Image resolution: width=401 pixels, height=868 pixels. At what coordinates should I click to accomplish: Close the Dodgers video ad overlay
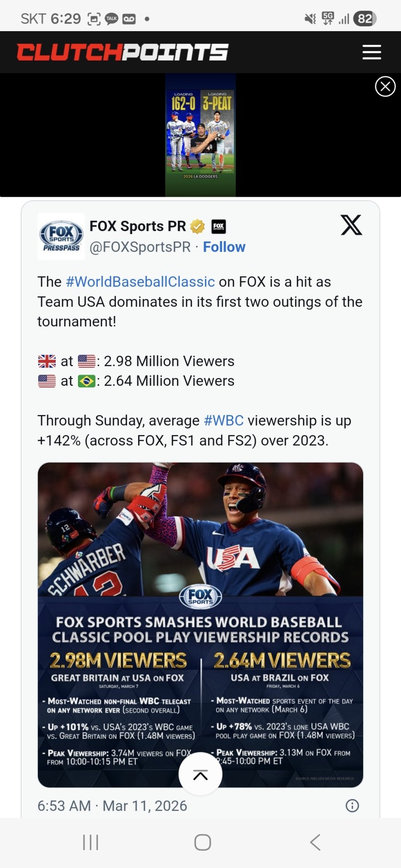click(x=385, y=86)
